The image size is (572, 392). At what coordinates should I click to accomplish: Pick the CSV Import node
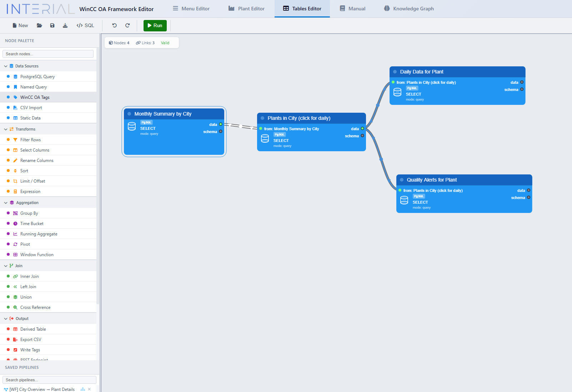31,107
